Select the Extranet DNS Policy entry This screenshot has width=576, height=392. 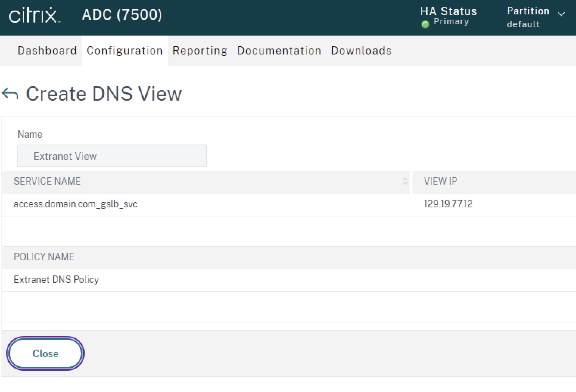[x=56, y=280]
